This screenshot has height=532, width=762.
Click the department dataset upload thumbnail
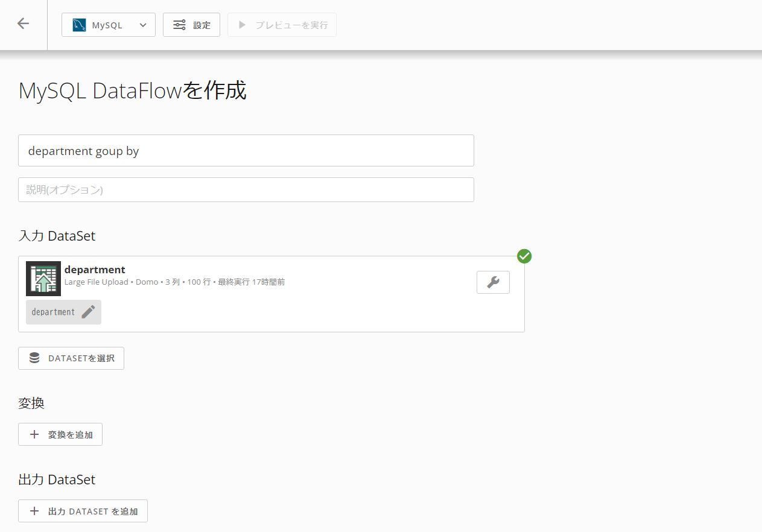pyautogui.click(x=43, y=278)
